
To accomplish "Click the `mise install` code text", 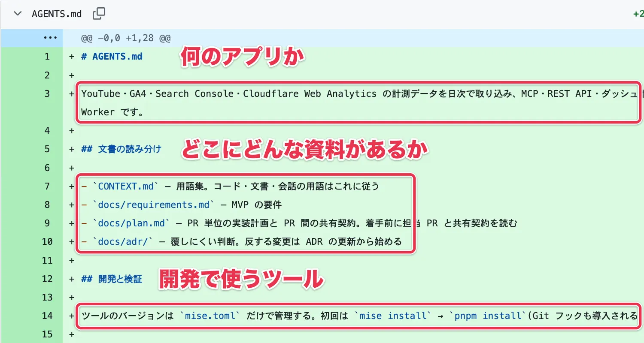I will click(x=393, y=316).
